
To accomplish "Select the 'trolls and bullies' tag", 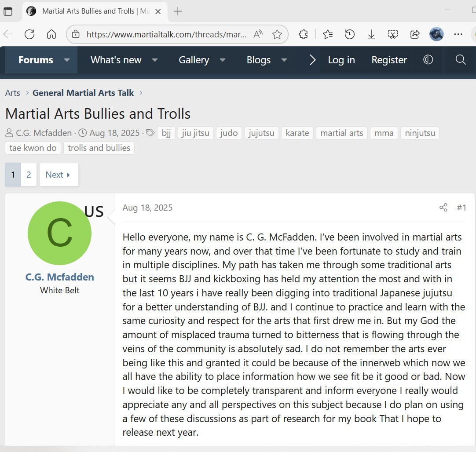I will pos(99,148).
